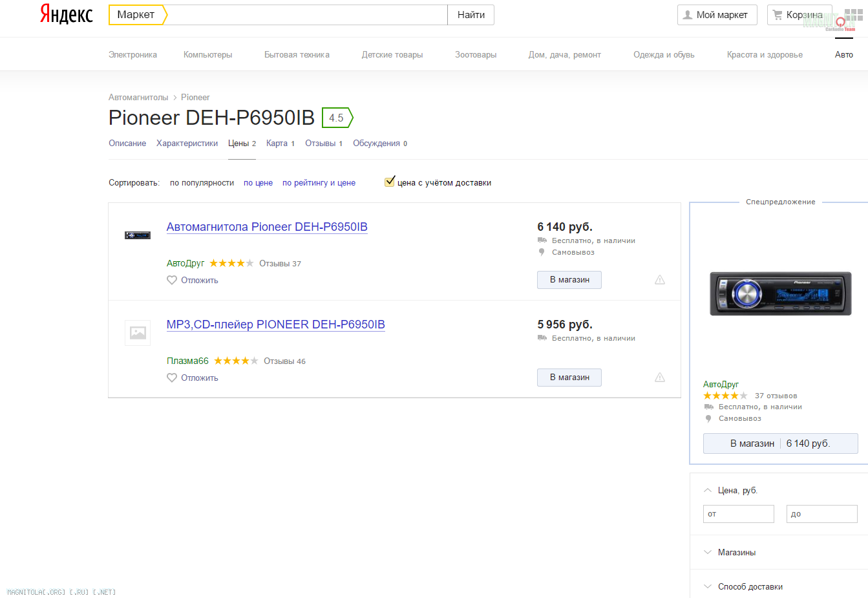Open Мой маркет
Viewport: 868px width, 598px height.
point(717,15)
